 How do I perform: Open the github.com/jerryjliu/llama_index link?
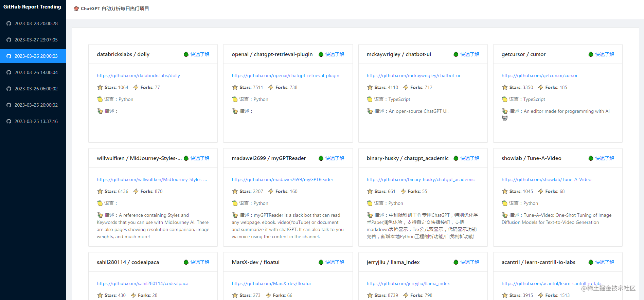point(408,283)
